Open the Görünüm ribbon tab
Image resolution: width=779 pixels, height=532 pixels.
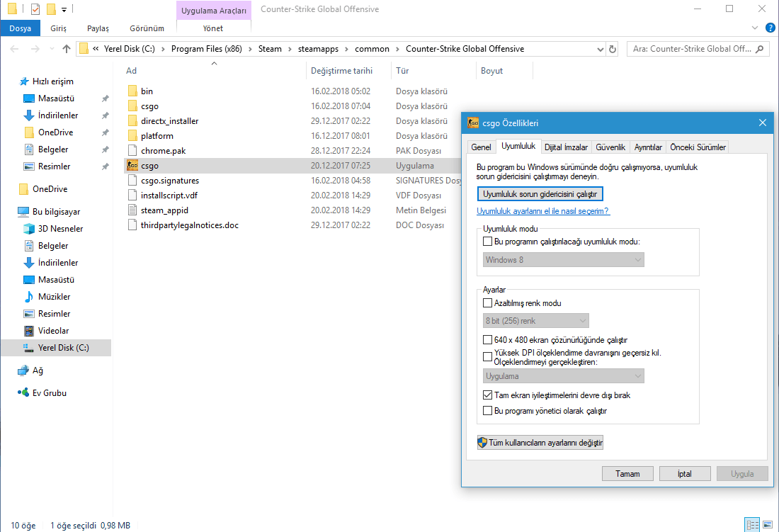147,28
